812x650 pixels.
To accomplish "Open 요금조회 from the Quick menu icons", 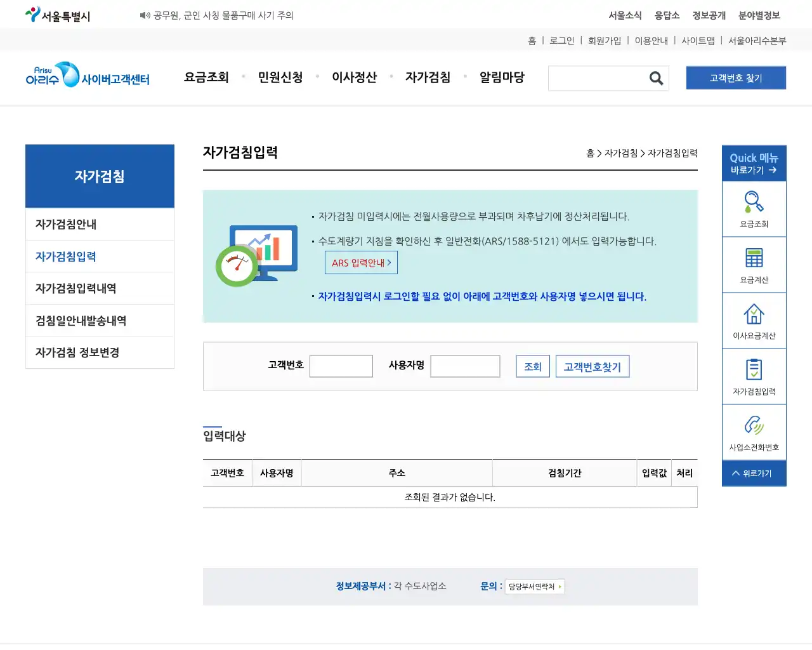I will pos(754,208).
